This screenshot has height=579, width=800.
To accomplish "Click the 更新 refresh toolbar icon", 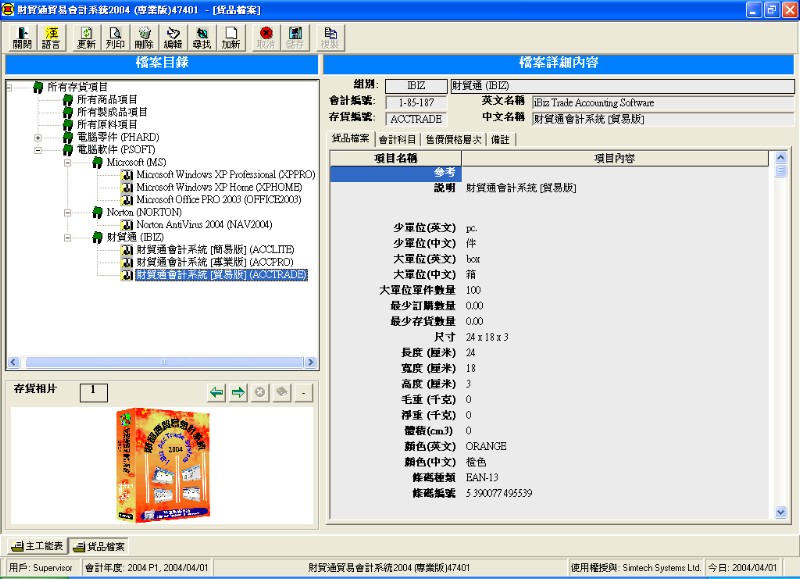I will pos(86,38).
